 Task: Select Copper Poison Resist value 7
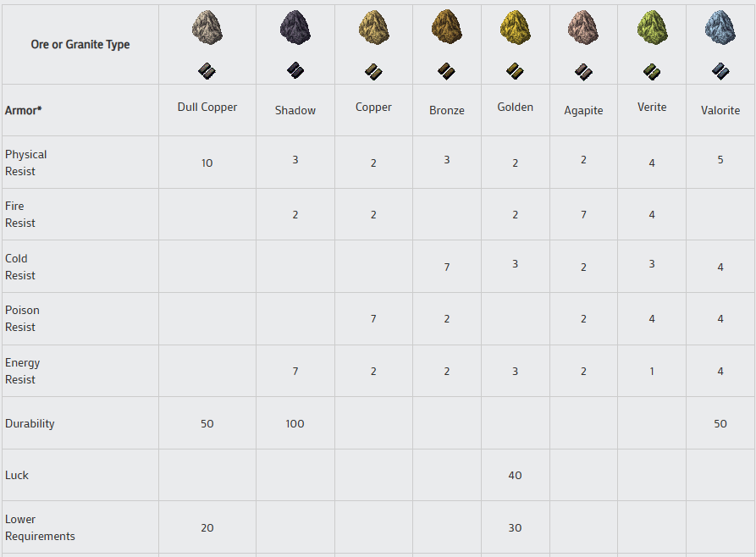click(x=373, y=319)
